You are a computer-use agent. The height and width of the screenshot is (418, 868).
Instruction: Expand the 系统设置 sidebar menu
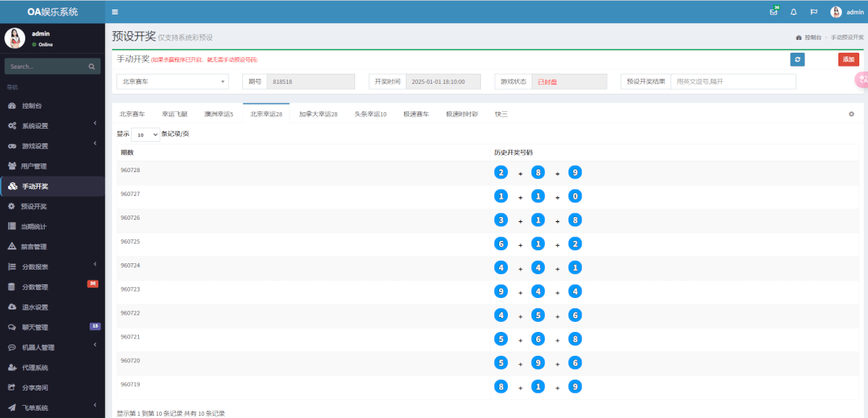point(35,126)
